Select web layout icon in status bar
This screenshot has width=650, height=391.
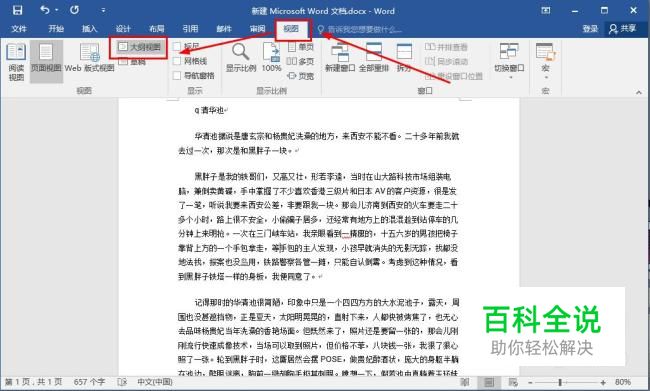pyautogui.click(x=513, y=382)
